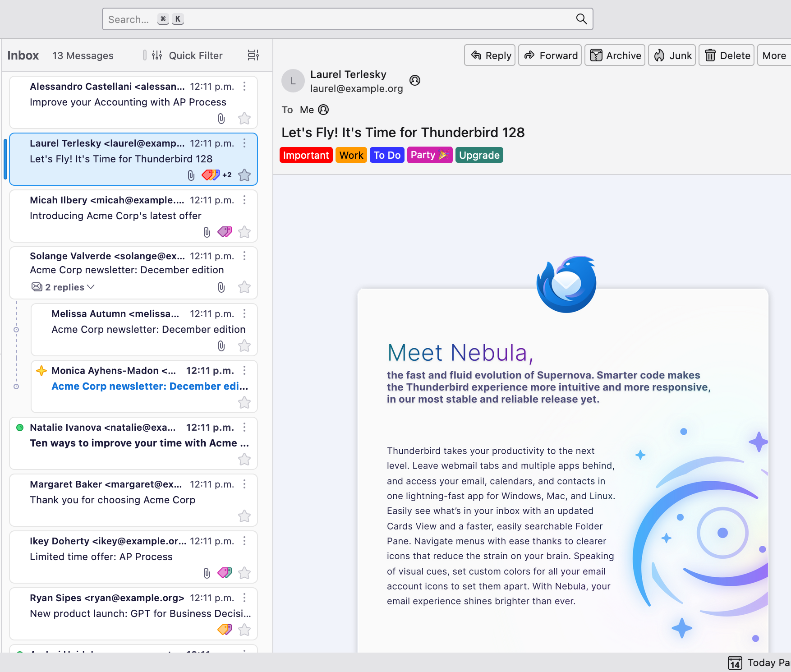Collapse the 2 replies thread
Image resolution: width=791 pixels, height=672 pixels.
point(63,287)
